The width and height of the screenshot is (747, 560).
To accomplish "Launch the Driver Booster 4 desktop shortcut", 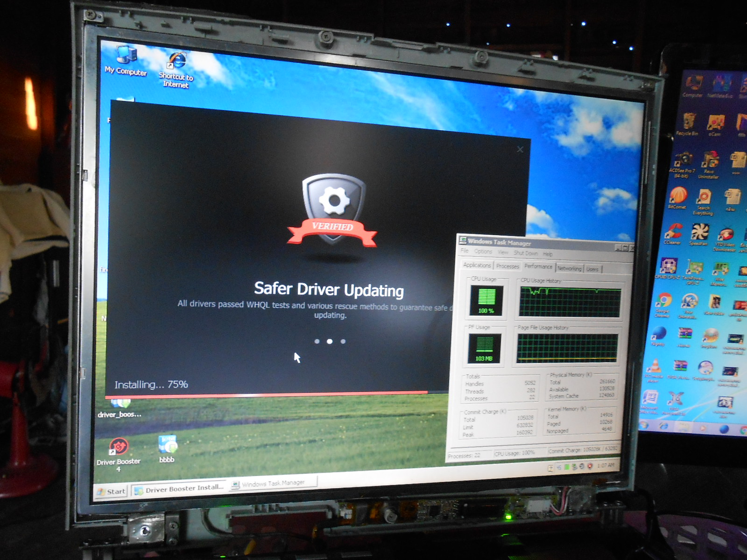I will point(119,455).
